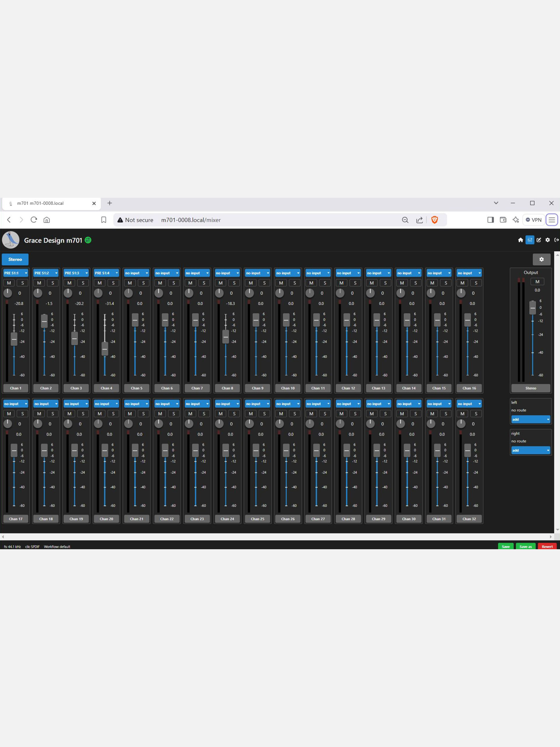Select the m701 m701-0008.local browser tab

pos(51,203)
